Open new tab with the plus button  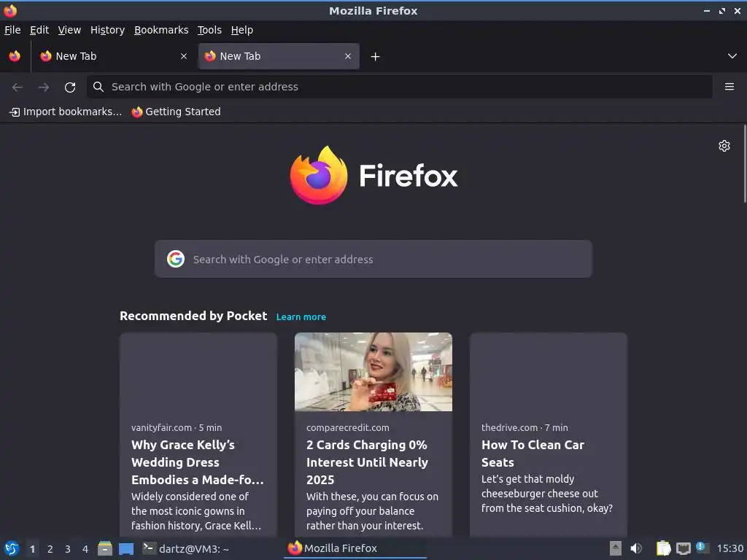pyautogui.click(x=376, y=57)
